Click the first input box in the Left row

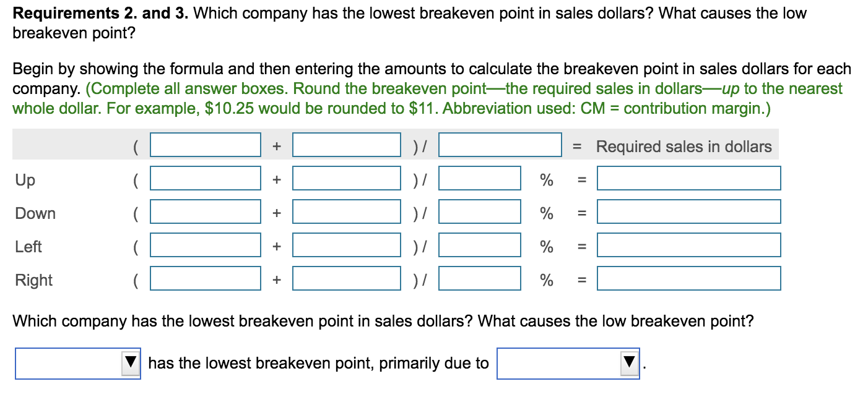[204, 245]
